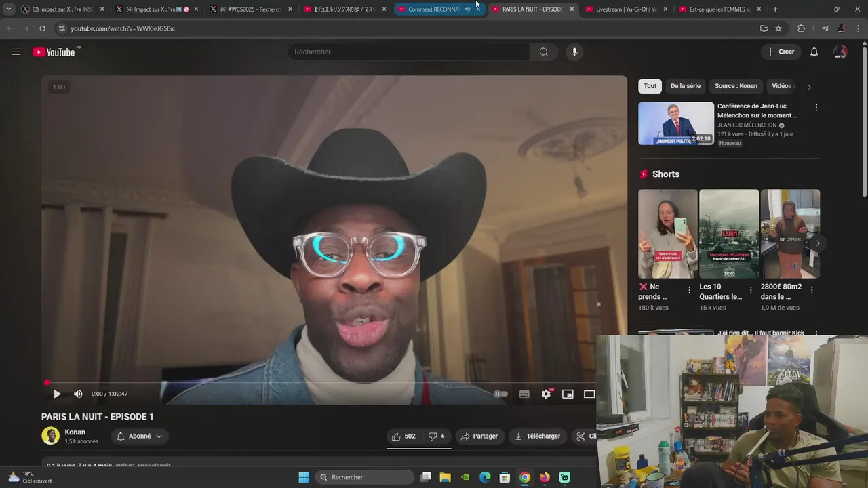Screen dimensions: 868x488
Task: Select the Tout filter chip
Action: pos(650,86)
